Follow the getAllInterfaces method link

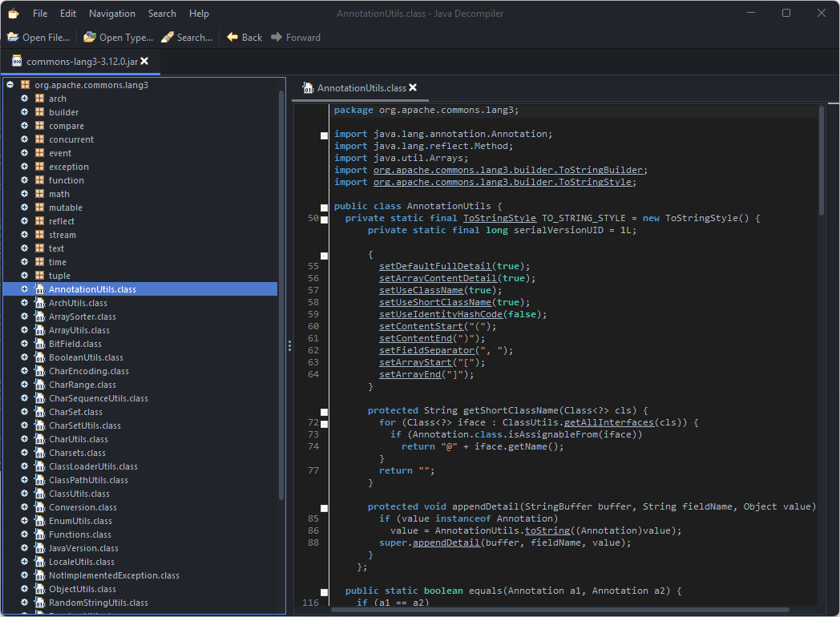pos(608,422)
